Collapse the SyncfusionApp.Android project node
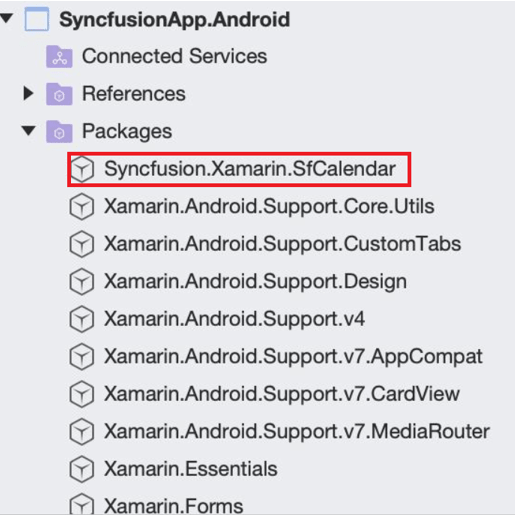The width and height of the screenshot is (515, 515). (x=7, y=18)
